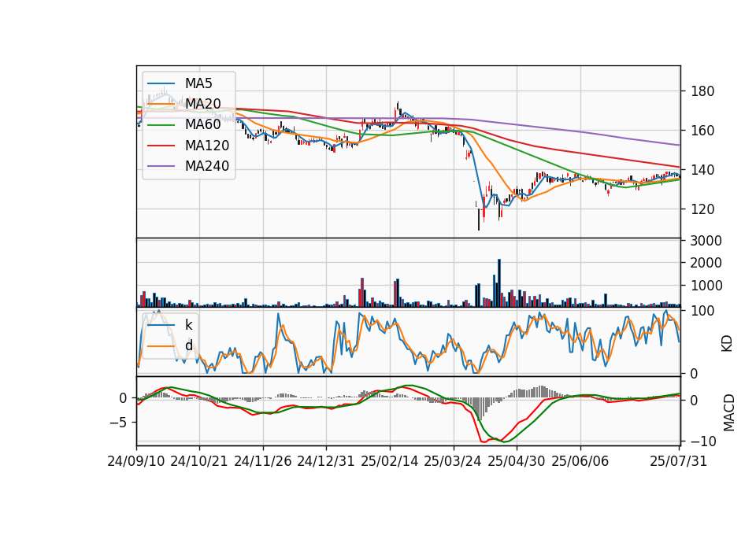The image size is (756, 543).
Task: Click the 160 price axis label
Action: [x=702, y=131]
